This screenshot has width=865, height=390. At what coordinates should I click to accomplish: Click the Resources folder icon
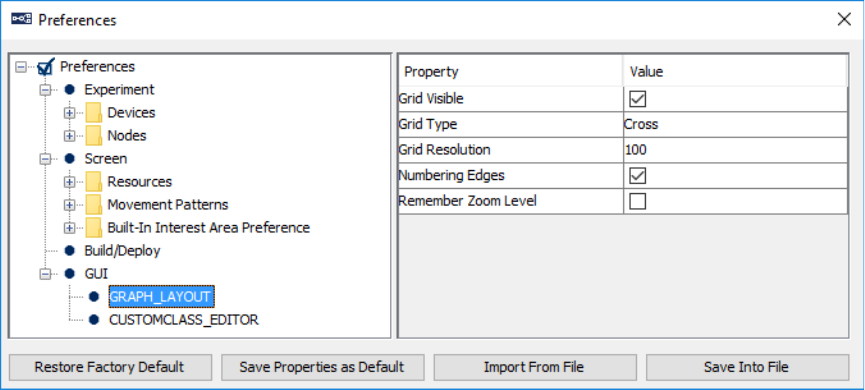(x=94, y=181)
